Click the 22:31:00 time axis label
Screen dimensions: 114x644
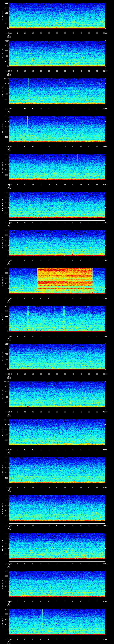(x=9, y=109)
